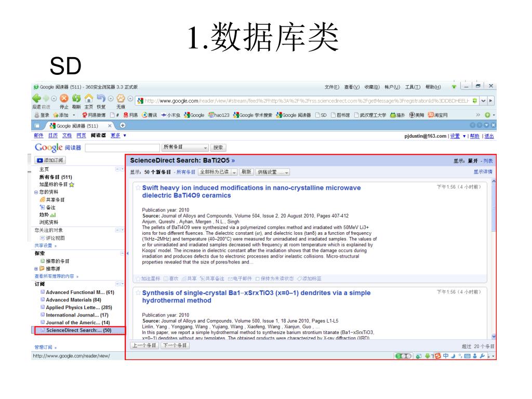Click 添加标签 add tag under first article
The width and height of the screenshot is (532, 399).
coord(309,278)
